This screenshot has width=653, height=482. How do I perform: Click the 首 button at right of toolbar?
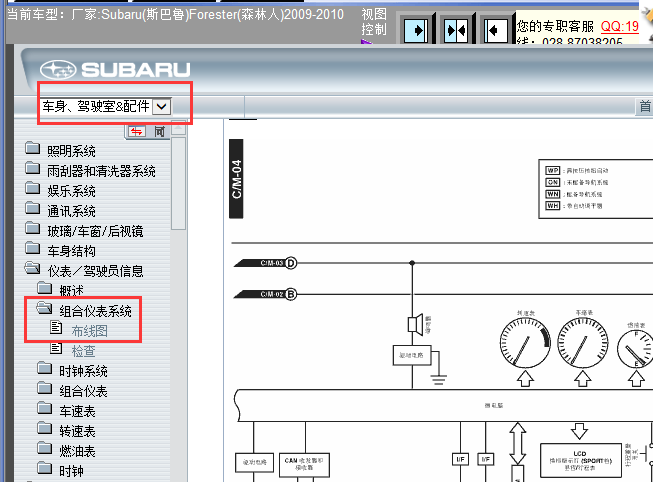(x=645, y=107)
